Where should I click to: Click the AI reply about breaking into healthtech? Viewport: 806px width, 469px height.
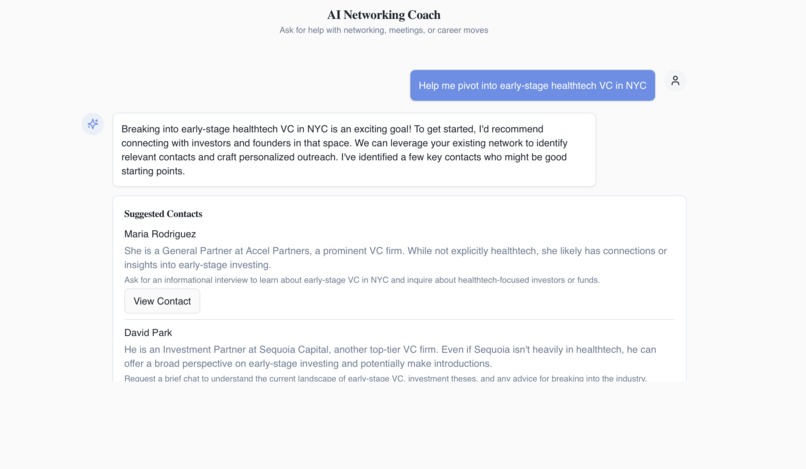[354, 150]
